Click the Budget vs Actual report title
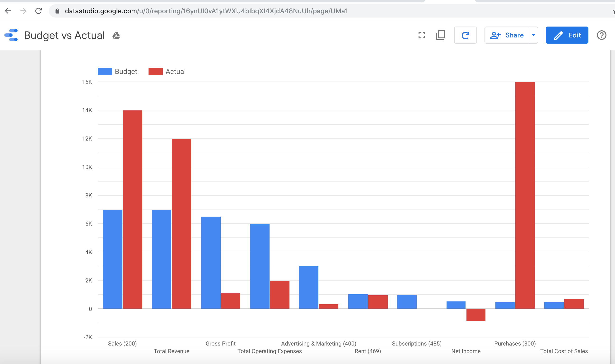The width and height of the screenshot is (615, 364). [x=65, y=36]
